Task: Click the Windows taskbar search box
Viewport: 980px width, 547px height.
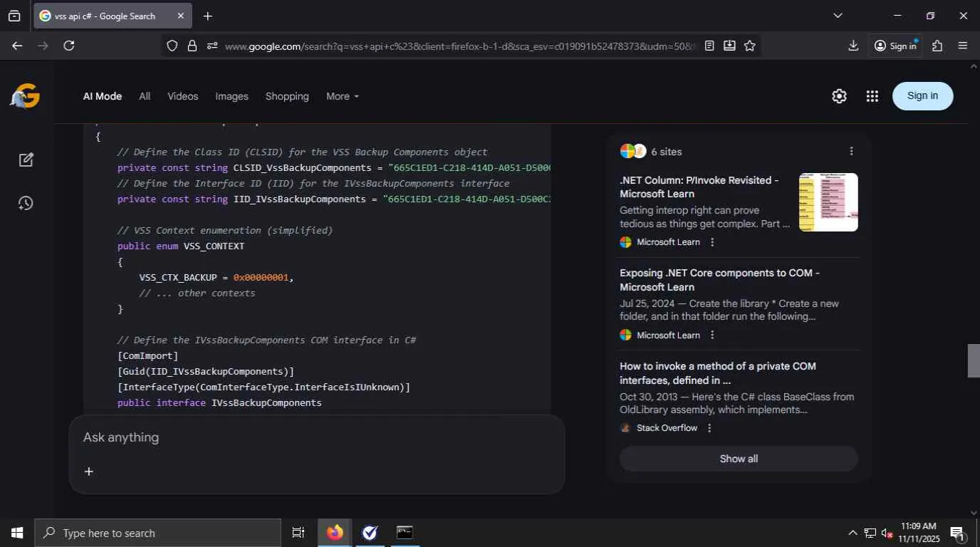Action: pyautogui.click(x=158, y=533)
